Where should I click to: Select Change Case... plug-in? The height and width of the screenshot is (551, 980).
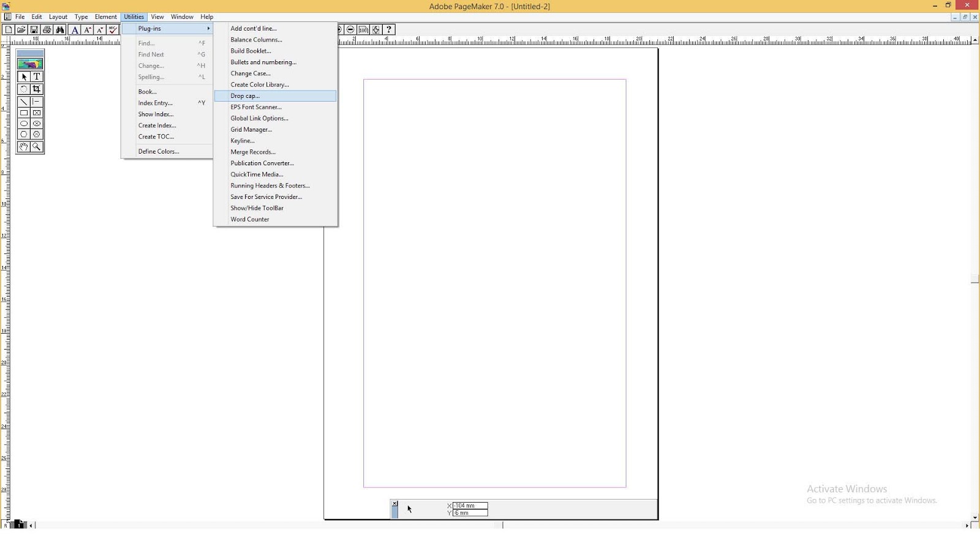276,73
